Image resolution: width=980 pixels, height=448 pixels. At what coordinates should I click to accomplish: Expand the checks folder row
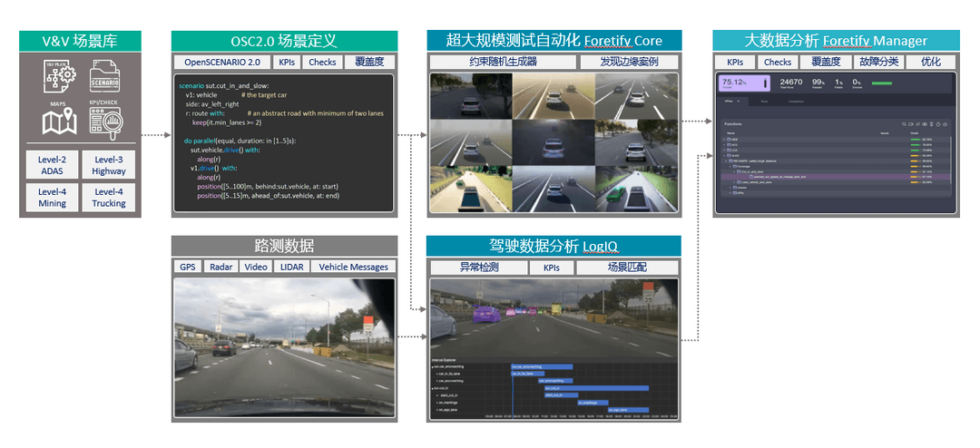[730, 188]
